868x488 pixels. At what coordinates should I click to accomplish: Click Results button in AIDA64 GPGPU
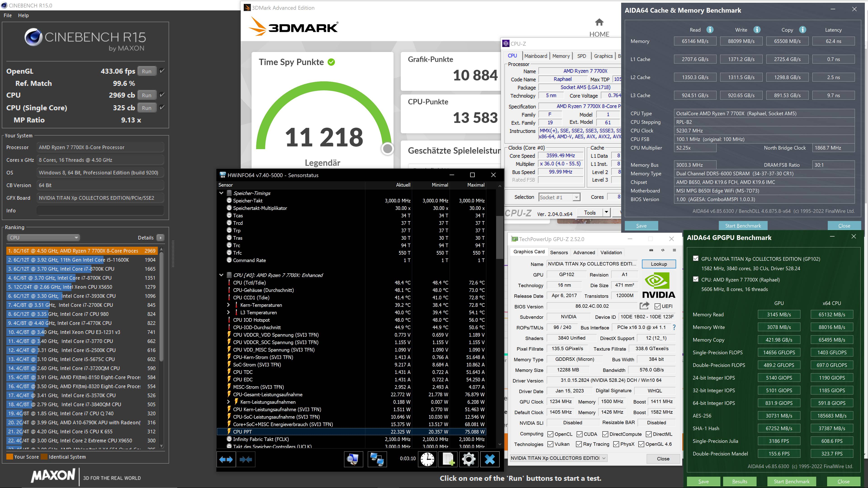[x=740, y=482]
